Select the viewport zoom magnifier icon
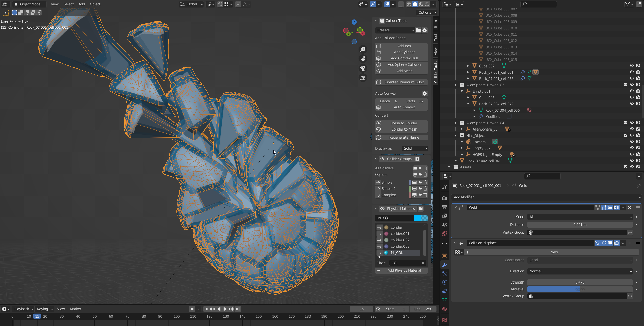Viewport: 644px width, 326px height. pos(363,49)
